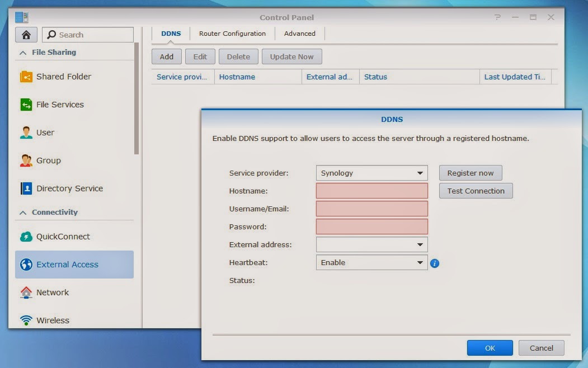Click the Edit button
The height and width of the screenshot is (368, 588).
[x=200, y=56]
